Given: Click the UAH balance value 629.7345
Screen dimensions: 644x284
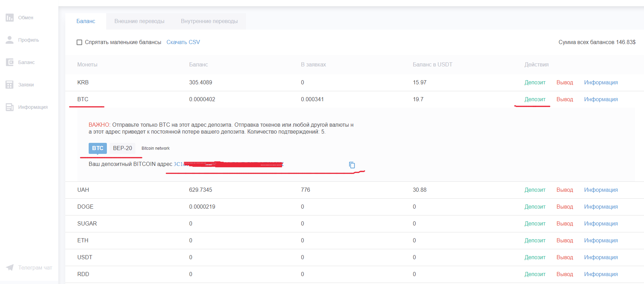Looking at the screenshot, I should pos(201,190).
